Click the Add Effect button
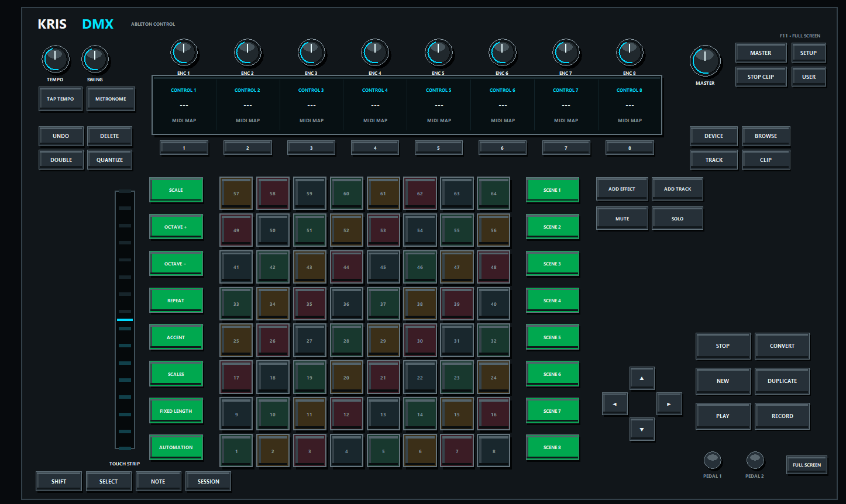 pyautogui.click(x=622, y=189)
